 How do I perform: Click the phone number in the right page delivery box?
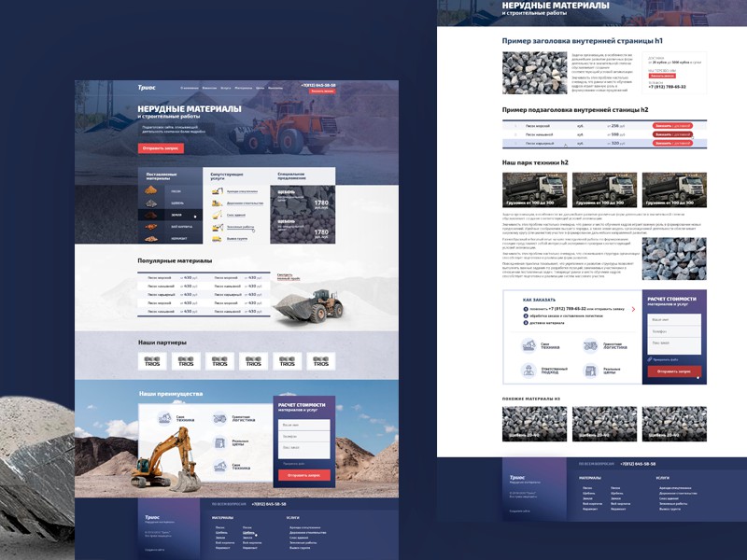coord(667,87)
